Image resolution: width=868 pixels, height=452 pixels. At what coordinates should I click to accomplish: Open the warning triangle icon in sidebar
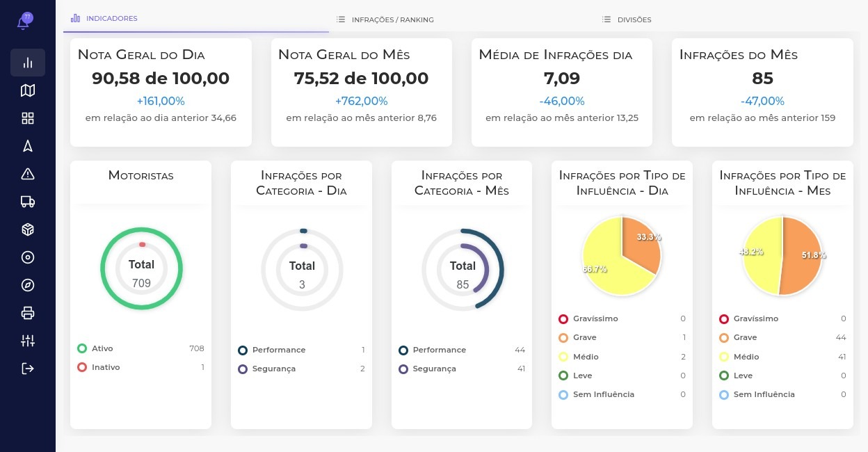28,174
